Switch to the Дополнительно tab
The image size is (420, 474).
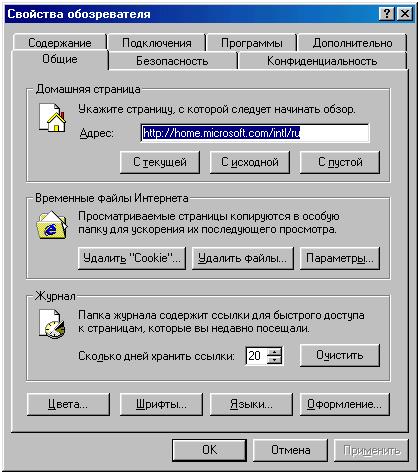coord(352,43)
